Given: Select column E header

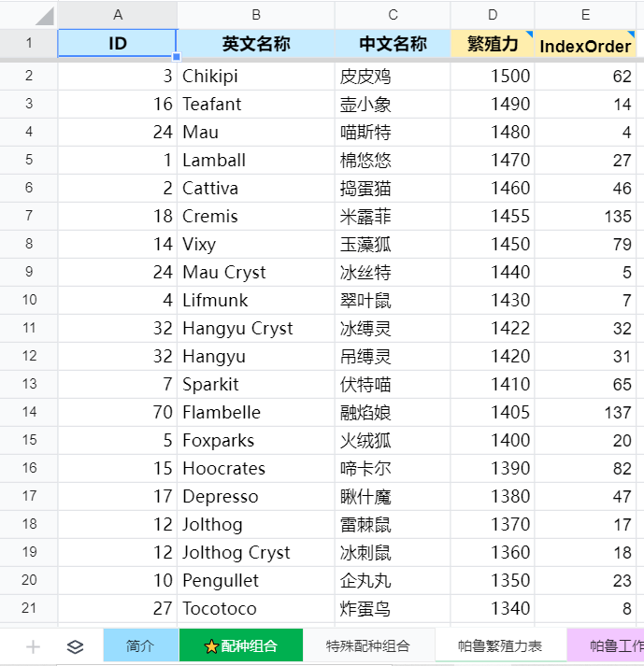Looking at the screenshot, I should [x=585, y=15].
